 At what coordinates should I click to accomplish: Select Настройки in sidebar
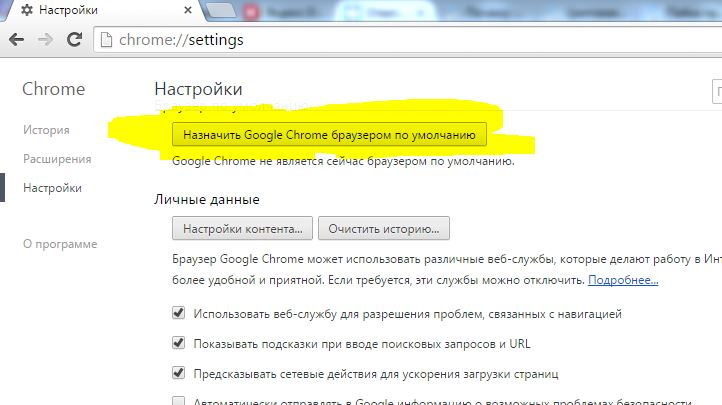52,188
